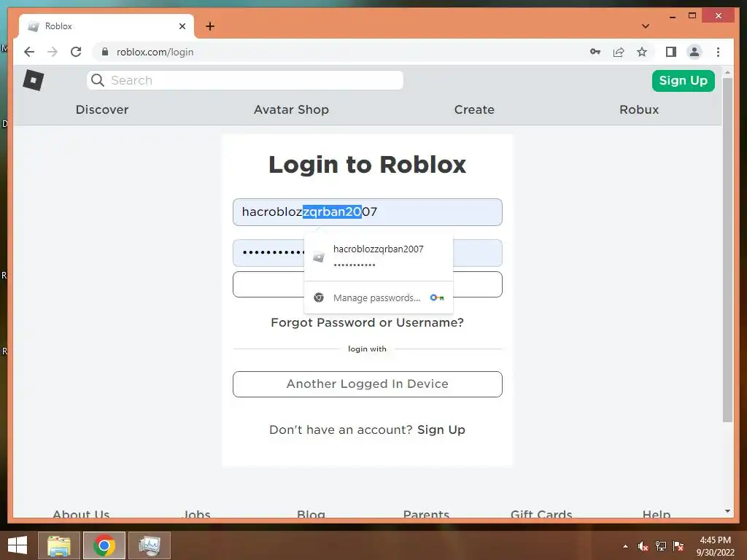Open the system monitor taskbar app
Image resolution: width=747 pixels, height=560 pixels.
tap(150, 545)
